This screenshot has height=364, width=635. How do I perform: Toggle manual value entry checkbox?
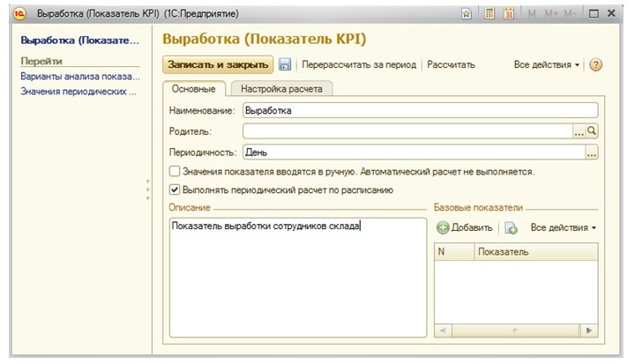(x=175, y=171)
